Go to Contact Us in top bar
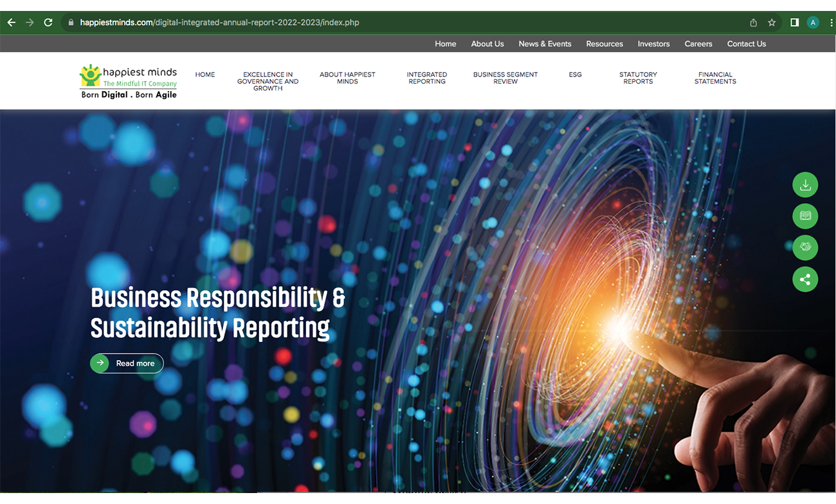The width and height of the screenshot is (836, 504). point(746,44)
